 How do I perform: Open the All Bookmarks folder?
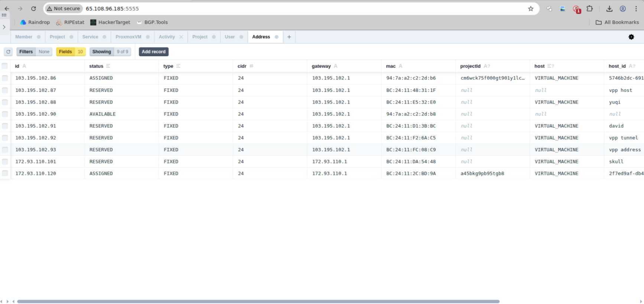point(617,22)
